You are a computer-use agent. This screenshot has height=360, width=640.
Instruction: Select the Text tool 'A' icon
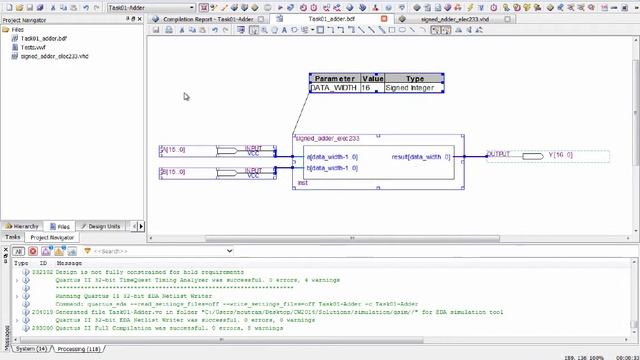[284, 30]
